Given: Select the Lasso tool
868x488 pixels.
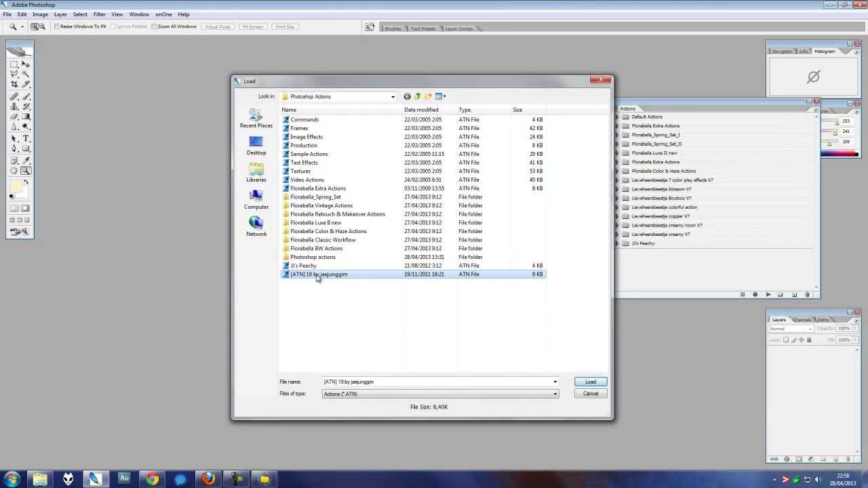Looking at the screenshot, I should [14, 74].
